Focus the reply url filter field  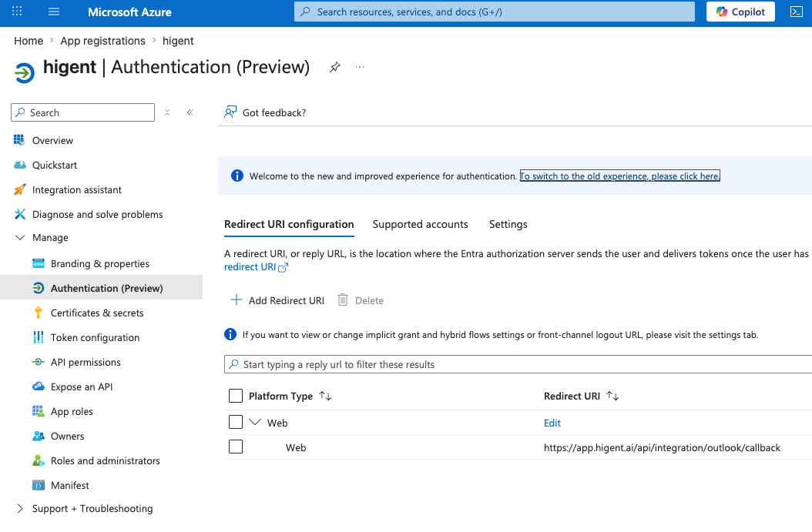(x=518, y=364)
